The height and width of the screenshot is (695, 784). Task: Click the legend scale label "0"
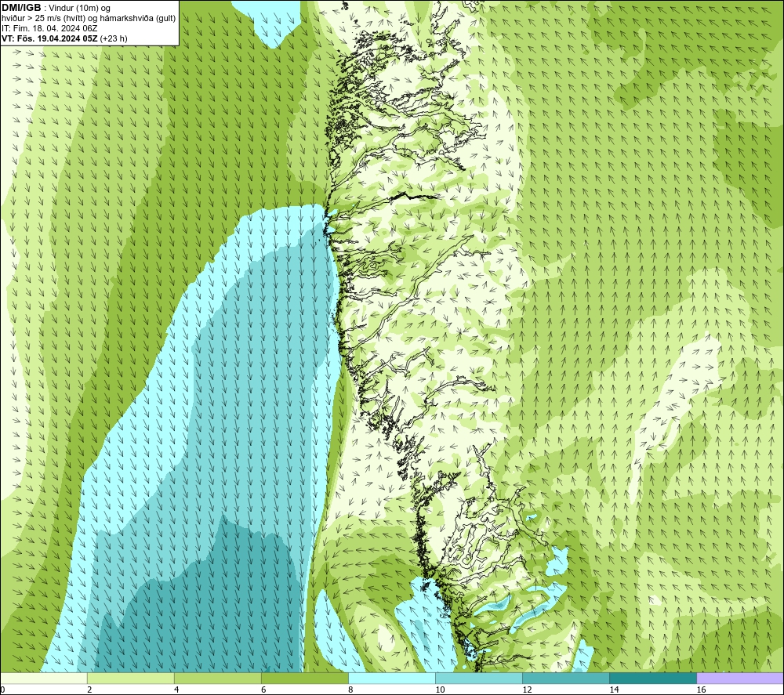point(3,690)
